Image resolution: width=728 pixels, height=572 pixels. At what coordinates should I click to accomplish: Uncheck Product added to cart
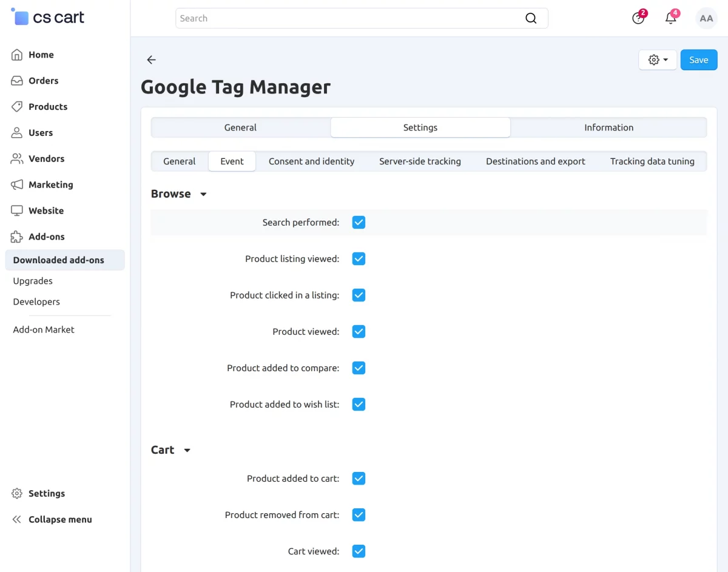click(x=359, y=479)
